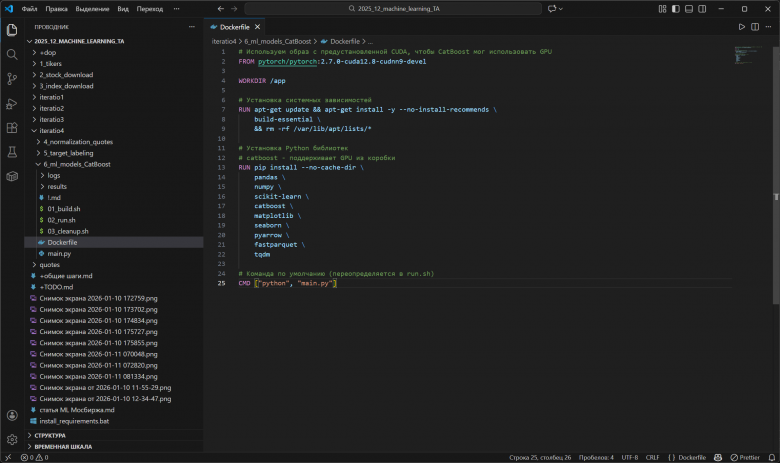Open main.py in the explorer
The width and height of the screenshot is (780, 463).
coord(59,254)
